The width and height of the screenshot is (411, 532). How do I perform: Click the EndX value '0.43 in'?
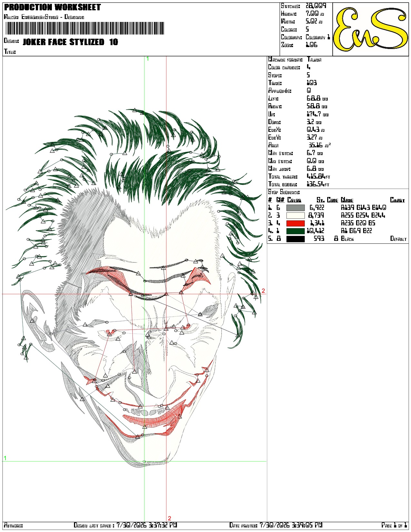click(x=316, y=130)
